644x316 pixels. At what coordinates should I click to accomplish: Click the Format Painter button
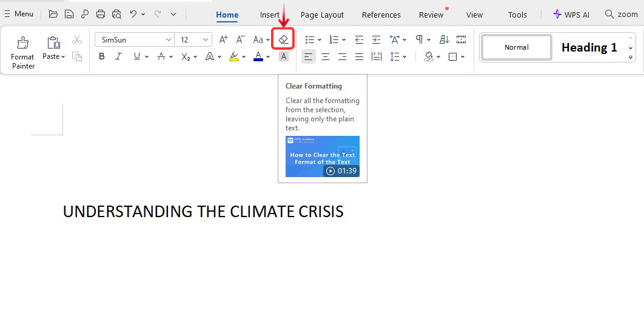[x=22, y=53]
